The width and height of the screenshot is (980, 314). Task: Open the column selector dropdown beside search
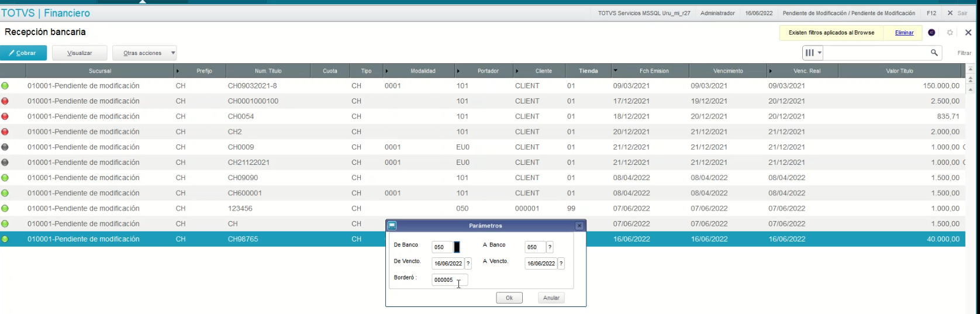coord(813,53)
